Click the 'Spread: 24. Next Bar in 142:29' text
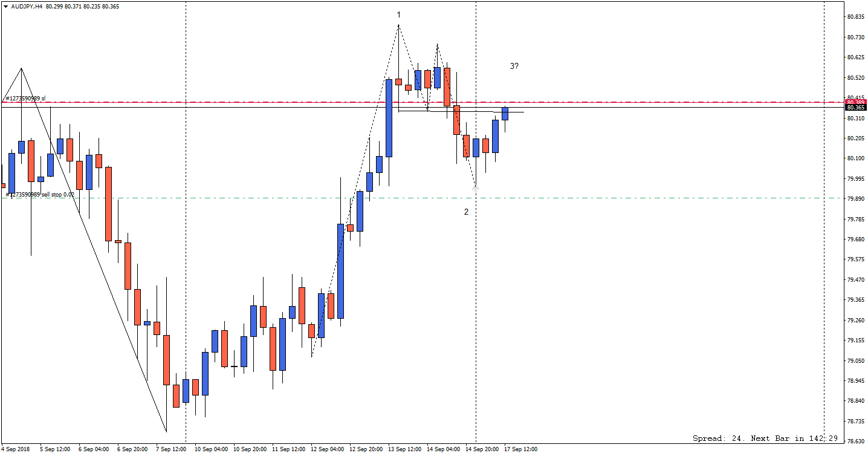This screenshot has width=868, height=456. point(765,438)
